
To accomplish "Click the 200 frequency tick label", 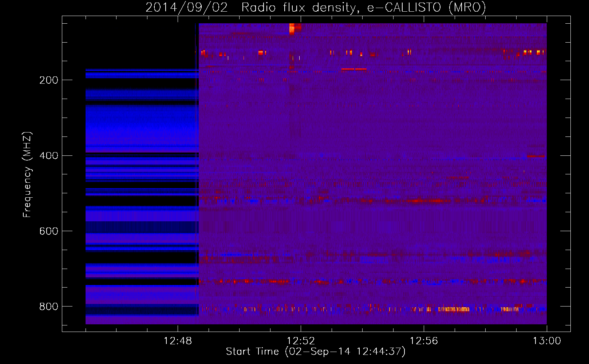I will 49,80.
